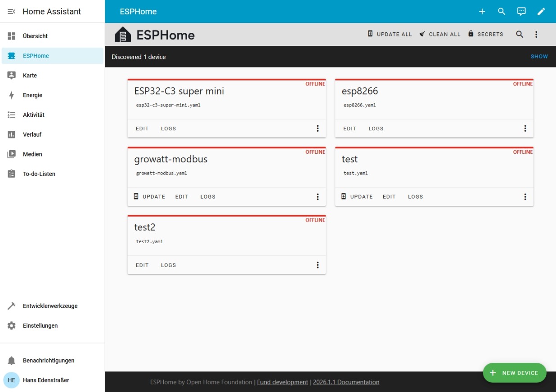Open Hans Edenstraßer user profile
The height and width of the screenshot is (392, 556).
click(x=52, y=380)
